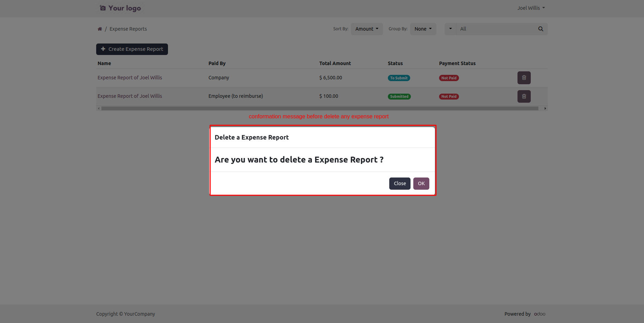644x323 pixels.
Task: Click the Status column header
Action: pyautogui.click(x=395, y=63)
